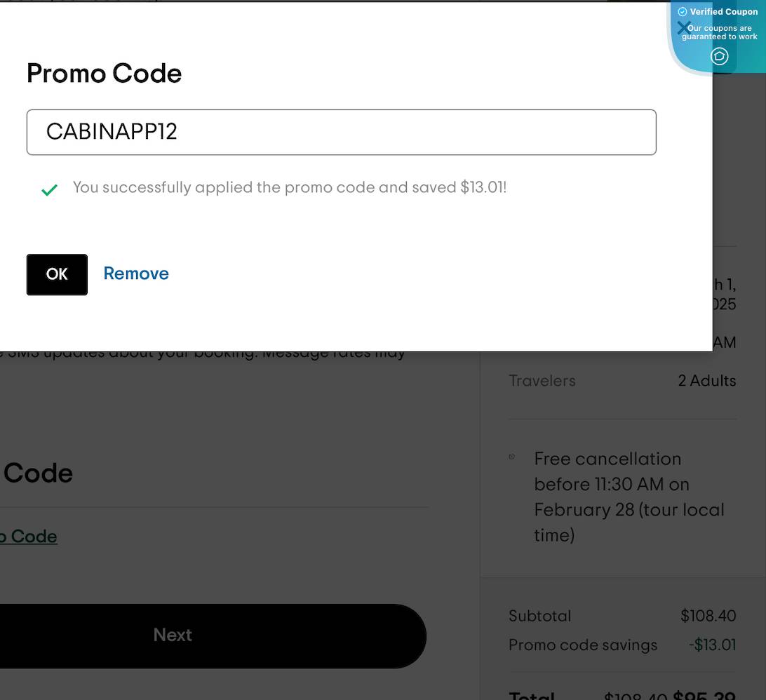Click the green success checkmark icon
The height and width of the screenshot is (700, 766).
tap(49, 190)
